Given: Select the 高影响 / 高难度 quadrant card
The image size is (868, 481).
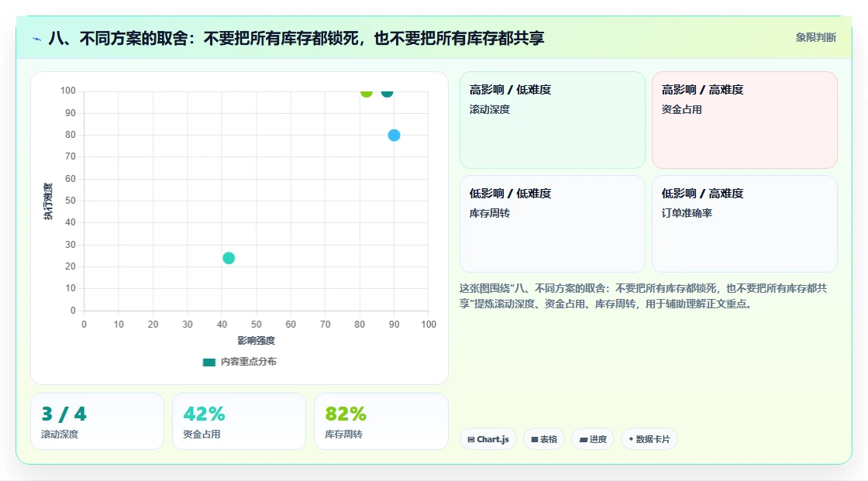Looking at the screenshot, I should (x=745, y=120).
